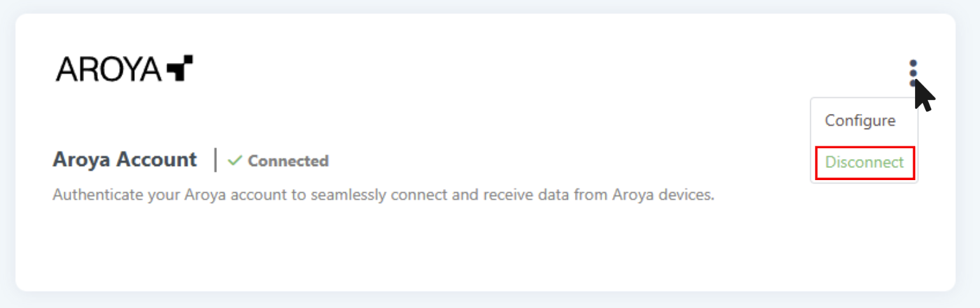Viewport: 980px width, 308px height.
Task: Select Configure from the dropdown menu
Action: (860, 121)
